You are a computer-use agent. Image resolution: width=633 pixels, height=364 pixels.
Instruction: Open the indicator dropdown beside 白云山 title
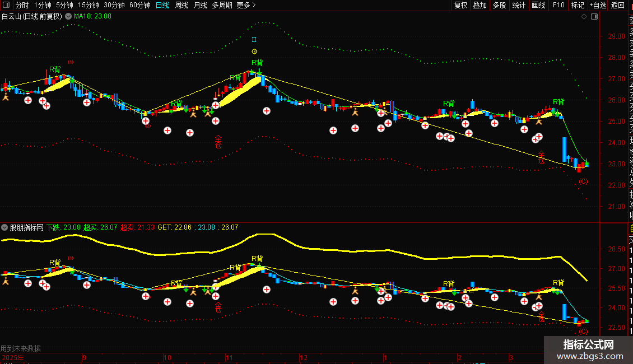pos(68,17)
